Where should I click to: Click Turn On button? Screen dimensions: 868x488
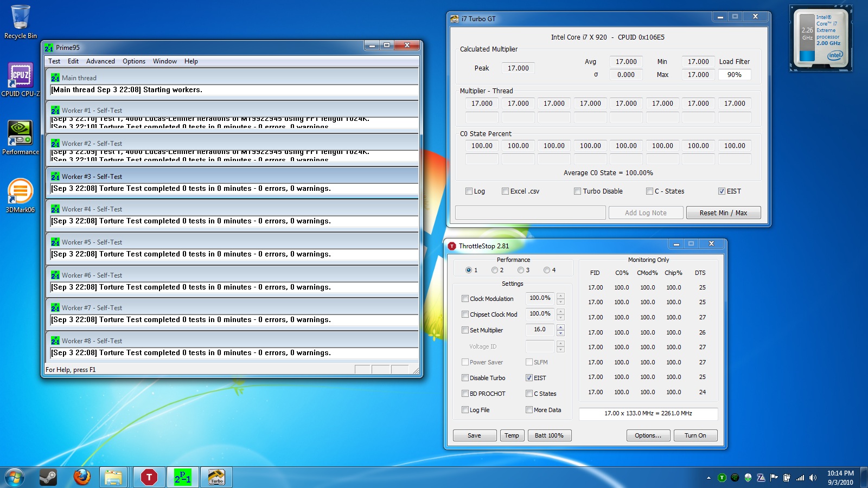(695, 435)
